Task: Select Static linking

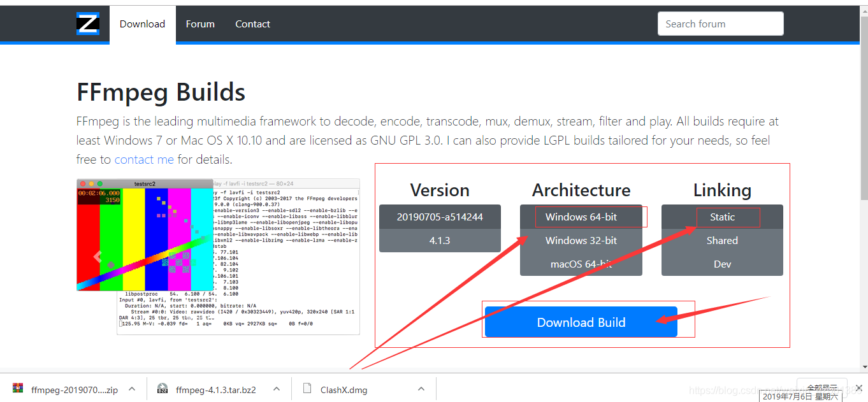Action: (722, 217)
